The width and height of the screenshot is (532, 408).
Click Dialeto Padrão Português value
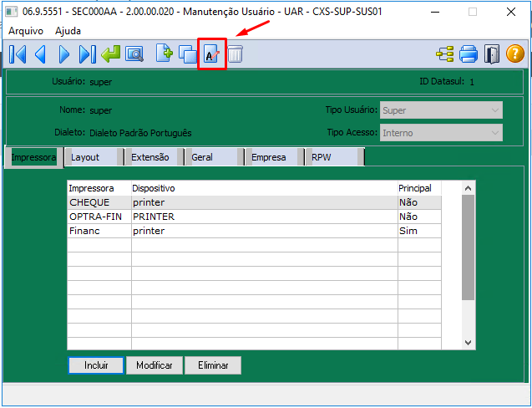tap(140, 133)
